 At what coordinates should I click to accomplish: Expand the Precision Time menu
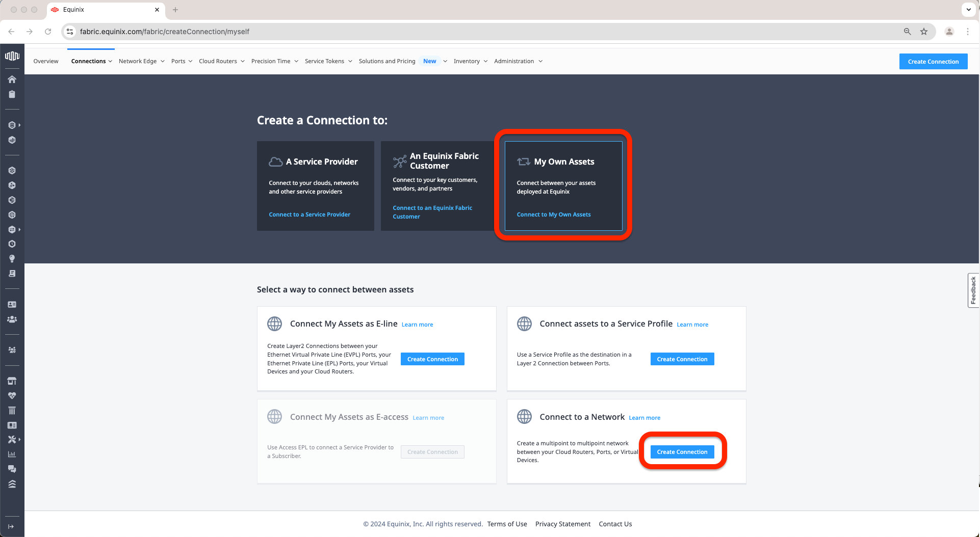tap(275, 61)
